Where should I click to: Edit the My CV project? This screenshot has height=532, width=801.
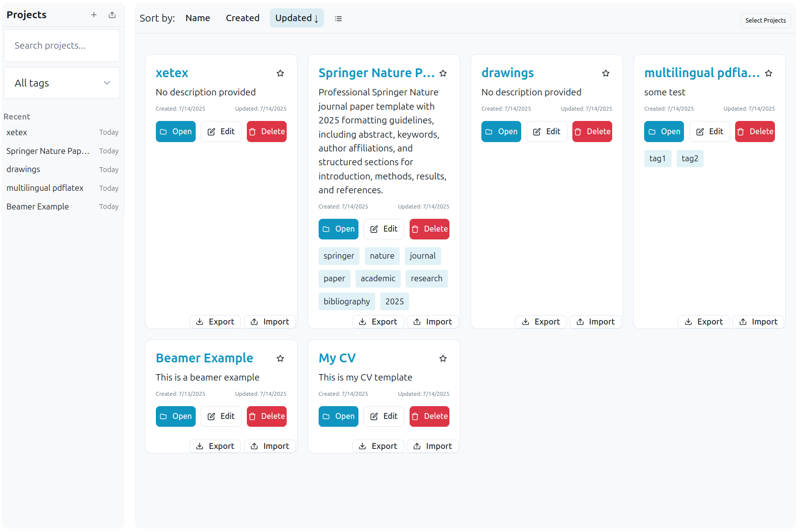(384, 416)
